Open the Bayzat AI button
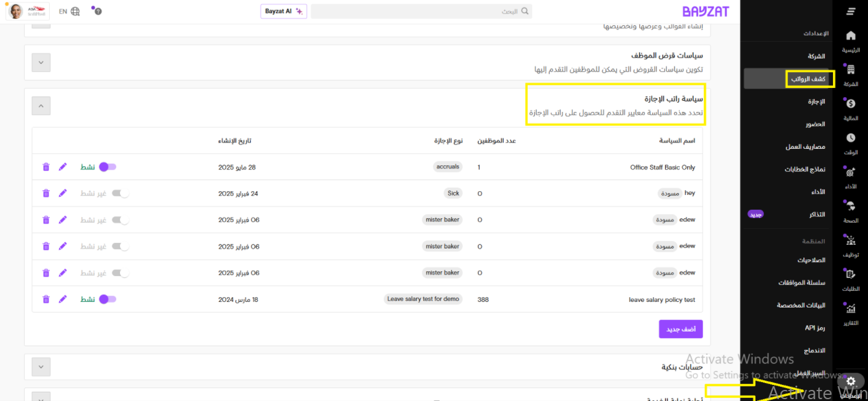Viewport: 868px width, 401px height. [284, 11]
